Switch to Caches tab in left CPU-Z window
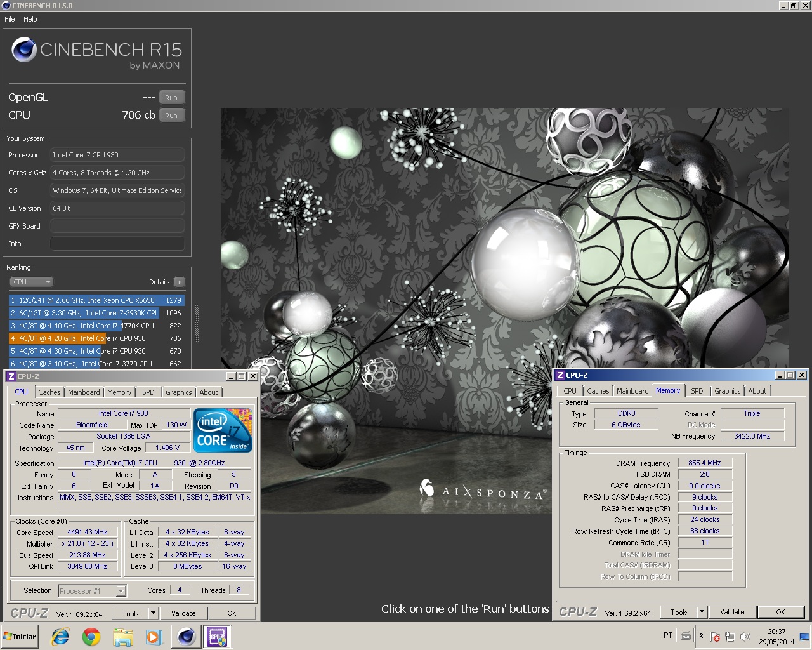 coord(49,392)
